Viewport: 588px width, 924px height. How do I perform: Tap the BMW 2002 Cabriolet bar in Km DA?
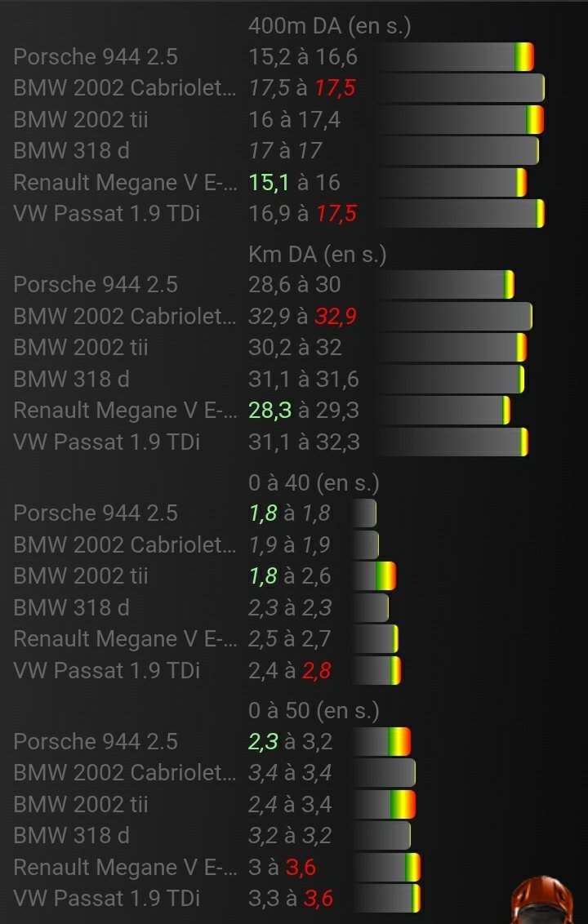[x=452, y=317]
